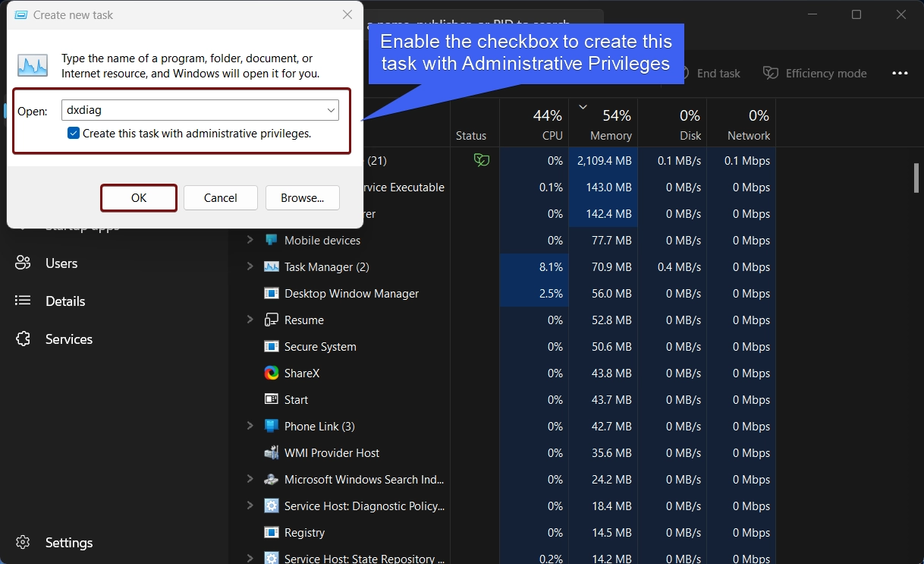Expand the Mobile devices process group
This screenshot has height=564, width=924.
[x=250, y=240]
